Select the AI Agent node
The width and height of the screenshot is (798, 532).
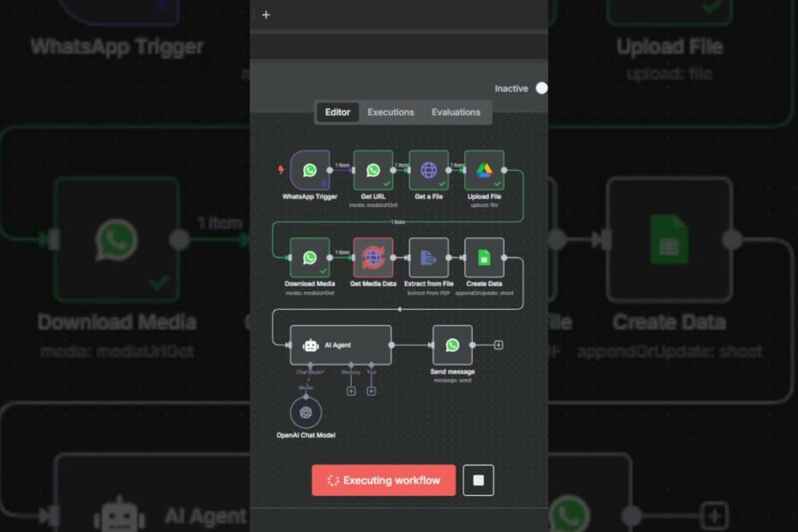click(340, 345)
